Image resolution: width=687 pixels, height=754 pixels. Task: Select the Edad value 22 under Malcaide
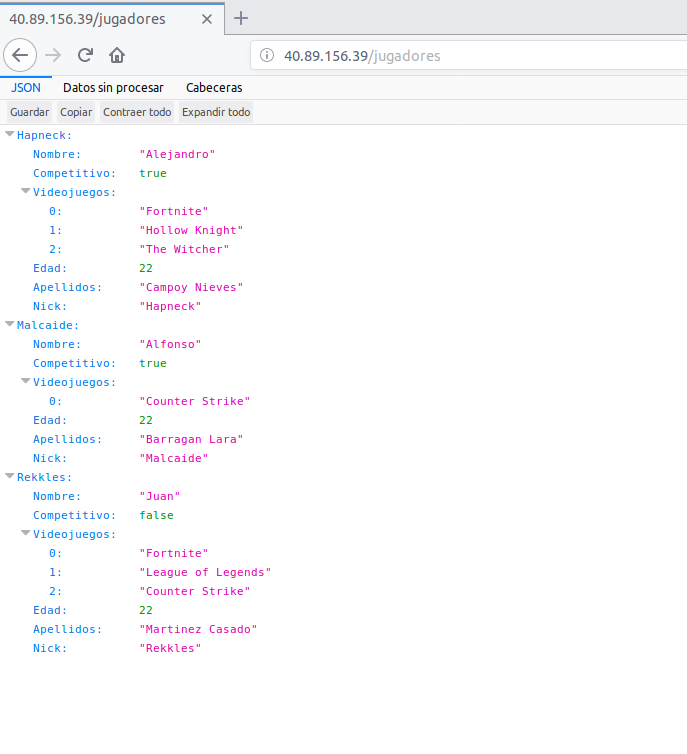[x=146, y=420]
